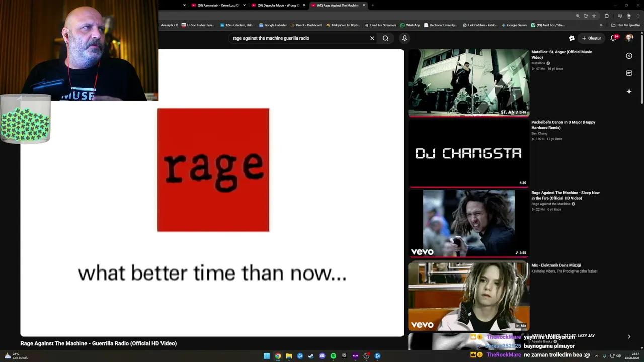Open the Mix - Elektronik Dans Müziği thumbnail
The image size is (644, 362).
coord(468,296)
